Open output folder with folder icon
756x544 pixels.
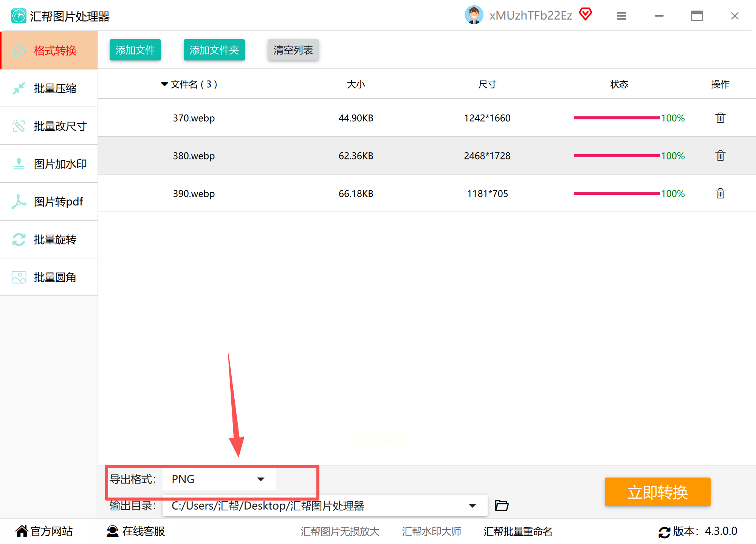[502, 505]
